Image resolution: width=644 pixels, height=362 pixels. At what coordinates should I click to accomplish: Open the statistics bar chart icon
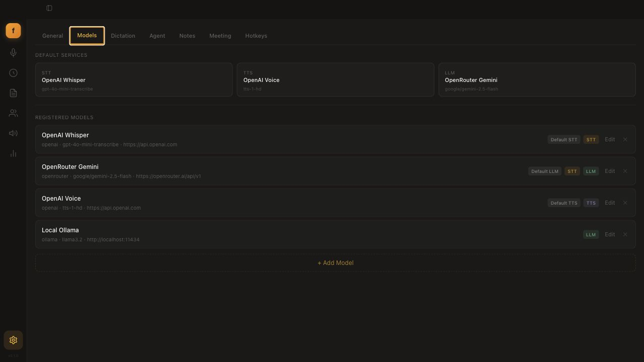pos(13,153)
